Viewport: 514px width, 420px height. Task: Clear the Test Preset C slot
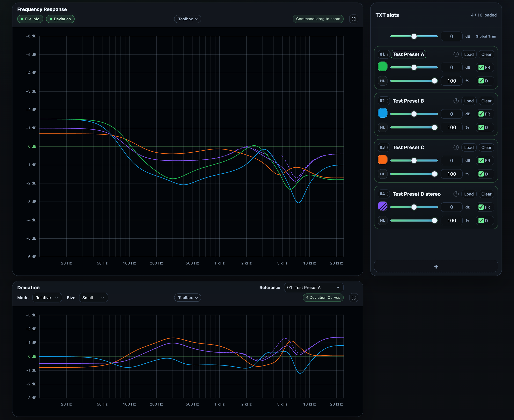coord(486,148)
